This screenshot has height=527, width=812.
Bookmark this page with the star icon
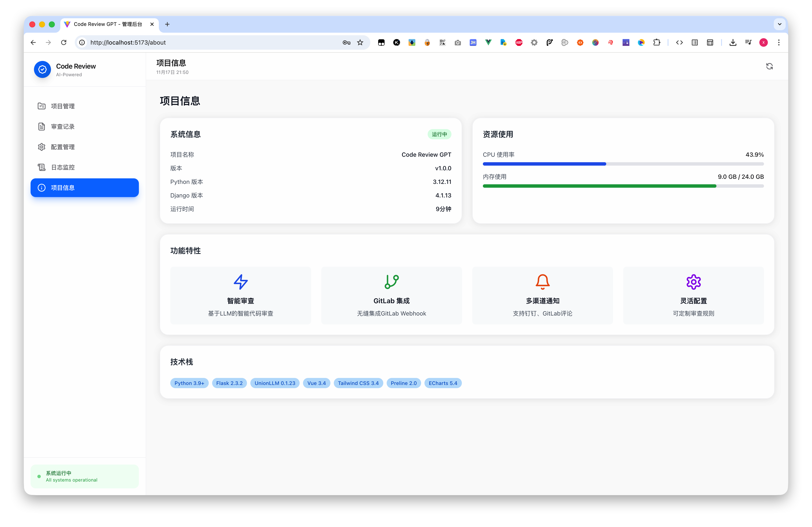click(360, 43)
